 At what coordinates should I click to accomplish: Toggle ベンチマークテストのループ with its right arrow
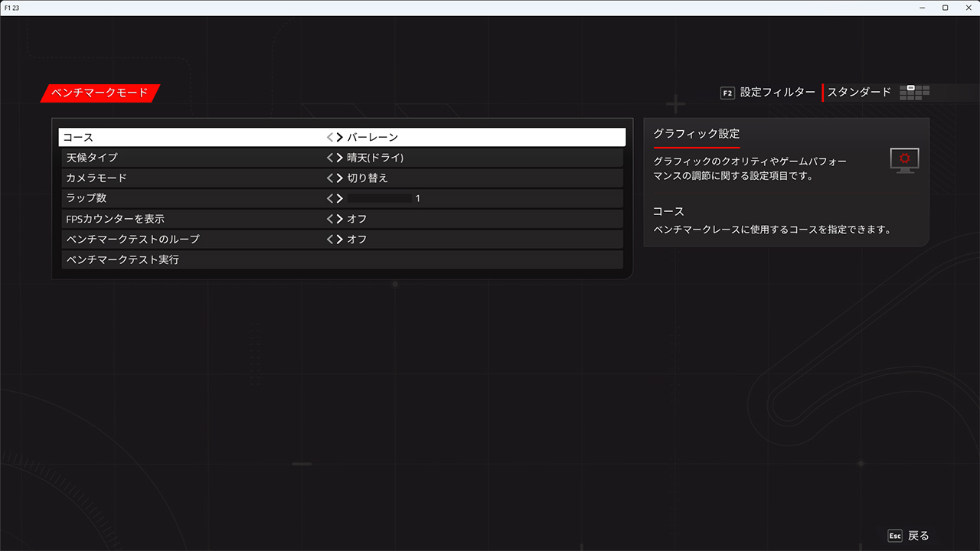click(x=339, y=239)
